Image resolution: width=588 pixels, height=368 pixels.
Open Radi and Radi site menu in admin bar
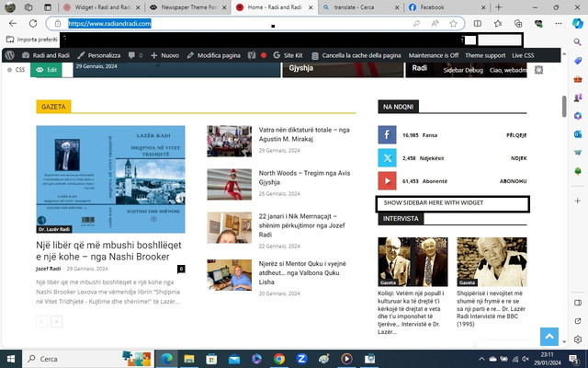click(x=45, y=55)
